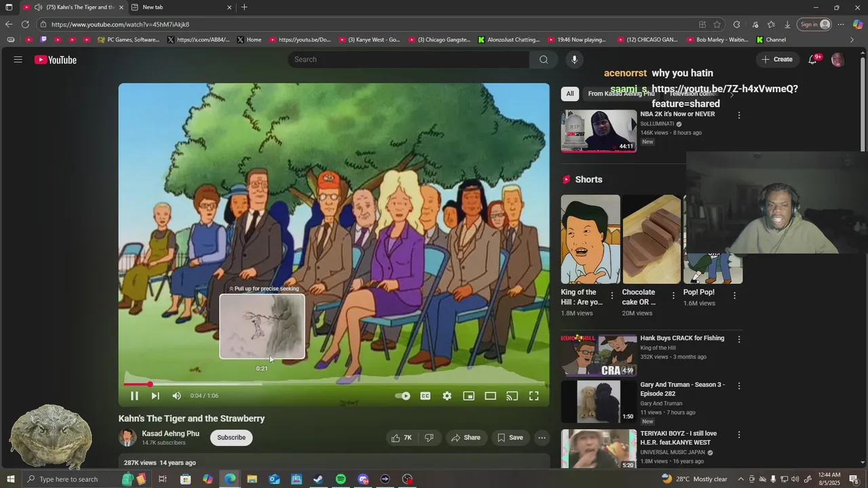Open the Create button menu
The height and width of the screenshot is (488, 868).
click(776, 60)
